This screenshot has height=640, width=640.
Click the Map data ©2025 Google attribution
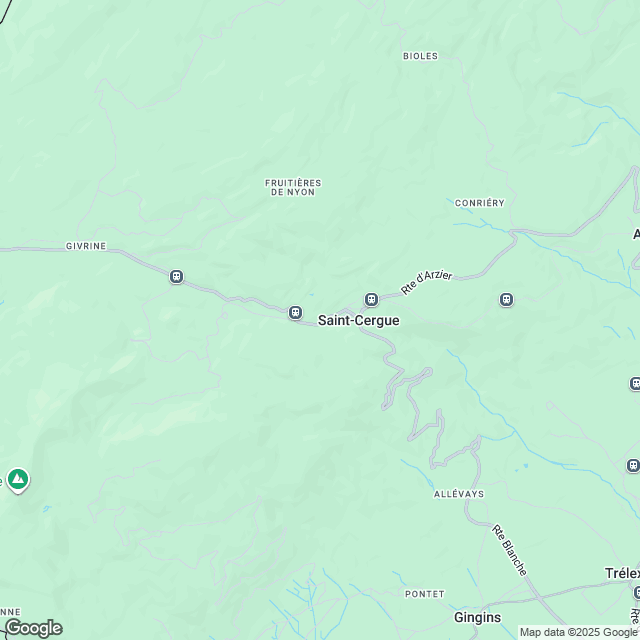tap(579, 633)
